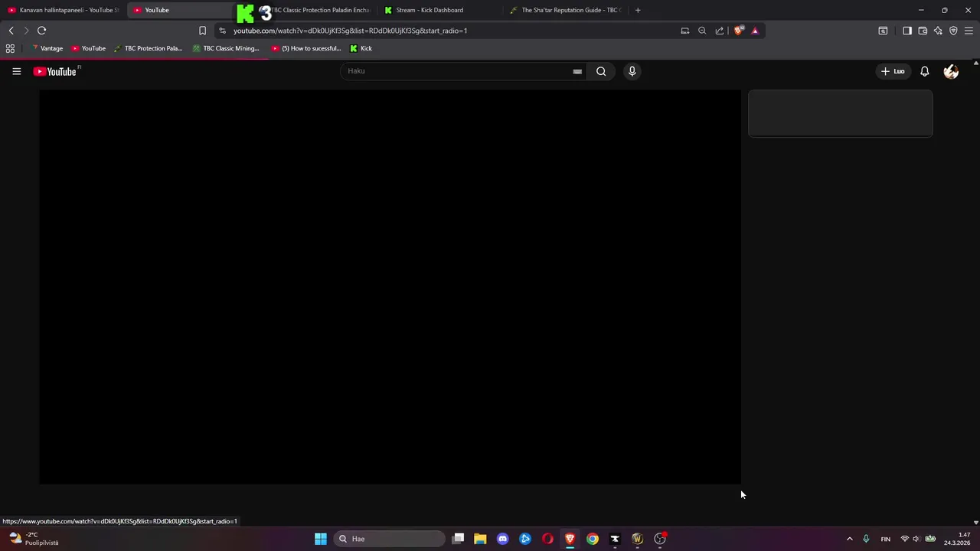Reload the page
The width and height of the screenshot is (980, 551).
pos(41,31)
